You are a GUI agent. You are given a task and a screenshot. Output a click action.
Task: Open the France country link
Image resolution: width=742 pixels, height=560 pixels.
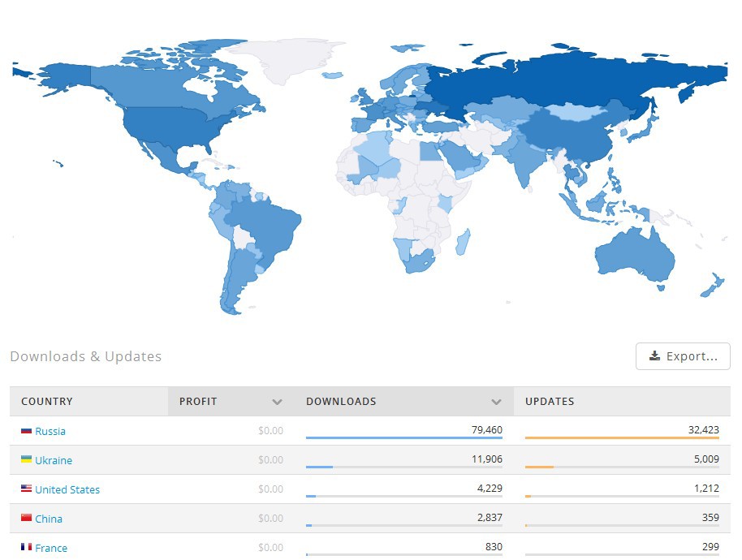(51, 548)
